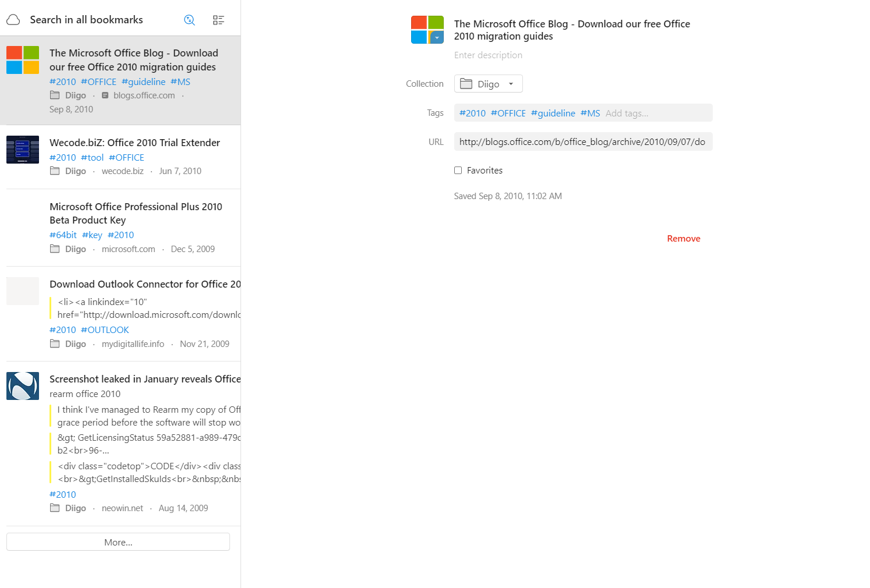
Task: Click #MS tag in first bookmark item
Action: coord(181,82)
